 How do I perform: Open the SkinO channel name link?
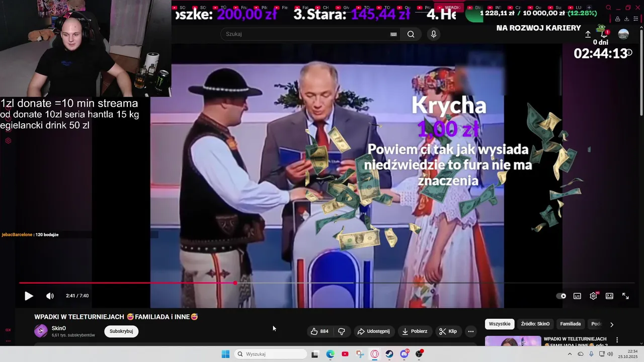[59, 328]
